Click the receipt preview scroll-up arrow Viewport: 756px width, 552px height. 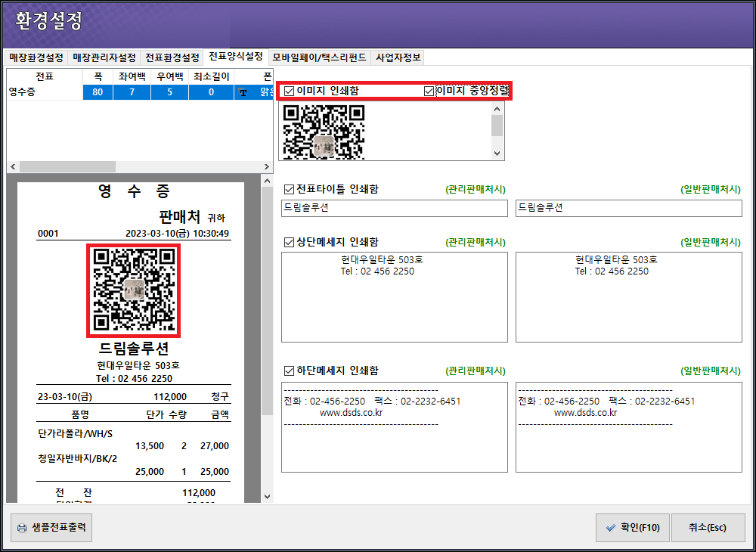click(x=267, y=181)
